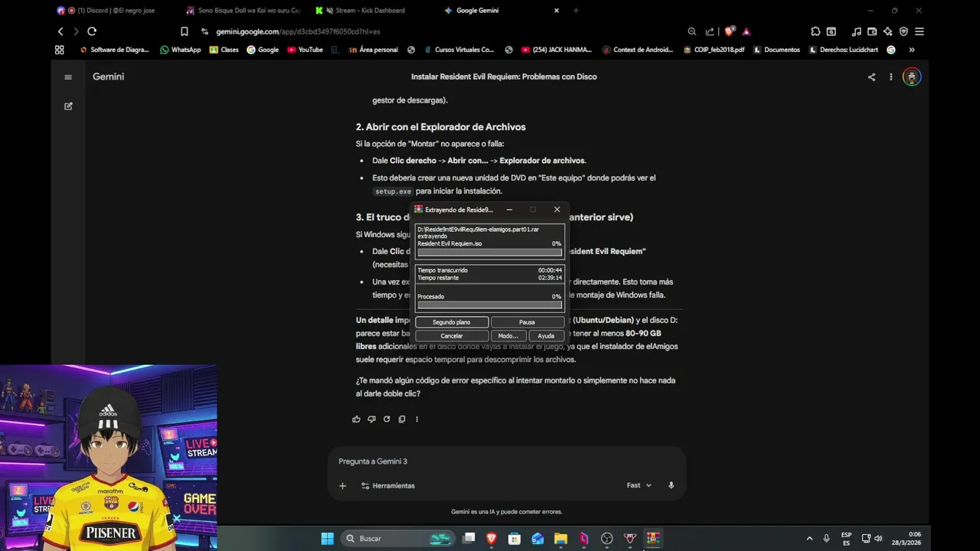Screen dimensions: 980x551
Task: Open File Explorer from taskbar
Action: click(x=560, y=539)
